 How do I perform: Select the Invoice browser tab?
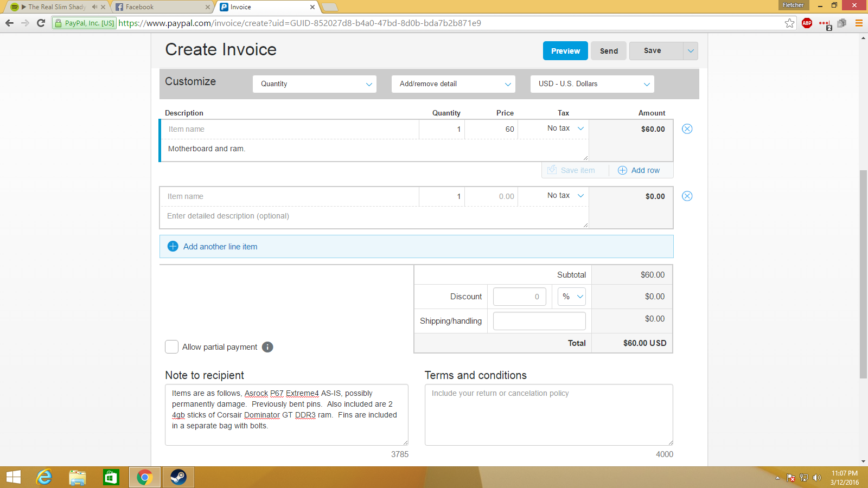coord(267,7)
